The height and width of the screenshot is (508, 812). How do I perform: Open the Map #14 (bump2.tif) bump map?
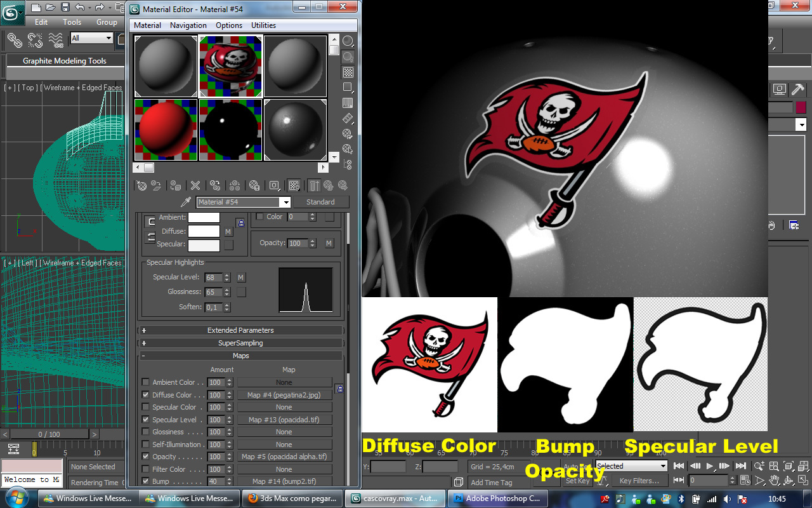tap(284, 481)
